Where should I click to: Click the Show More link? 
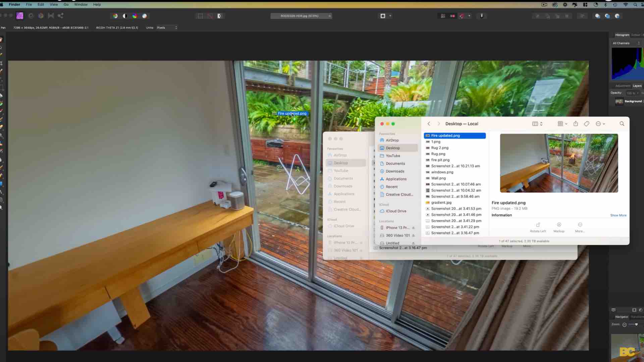pos(618,215)
